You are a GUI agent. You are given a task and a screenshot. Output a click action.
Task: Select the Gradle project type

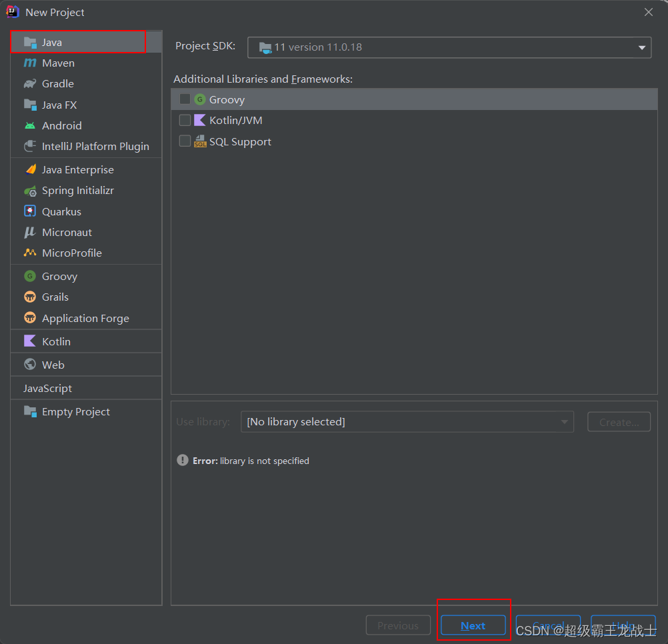click(x=86, y=83)
